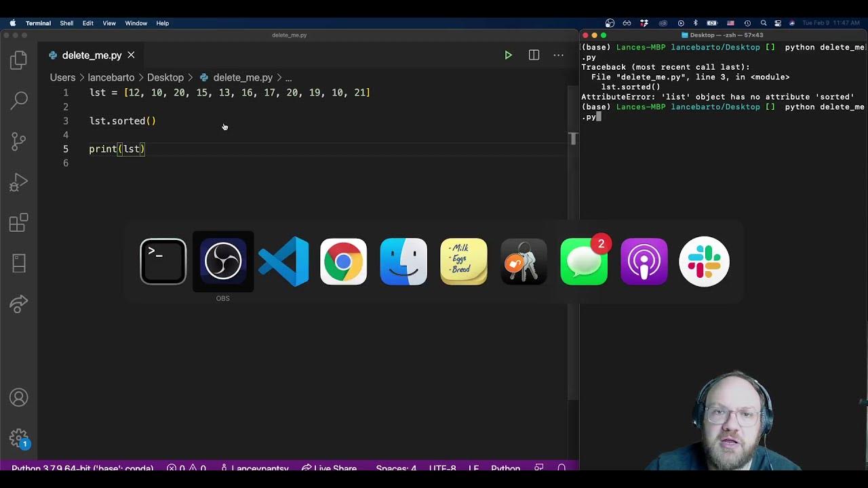The image size is (868, 488).
Task: Change end of line sequence LF
Action: [x=473, y=468]
